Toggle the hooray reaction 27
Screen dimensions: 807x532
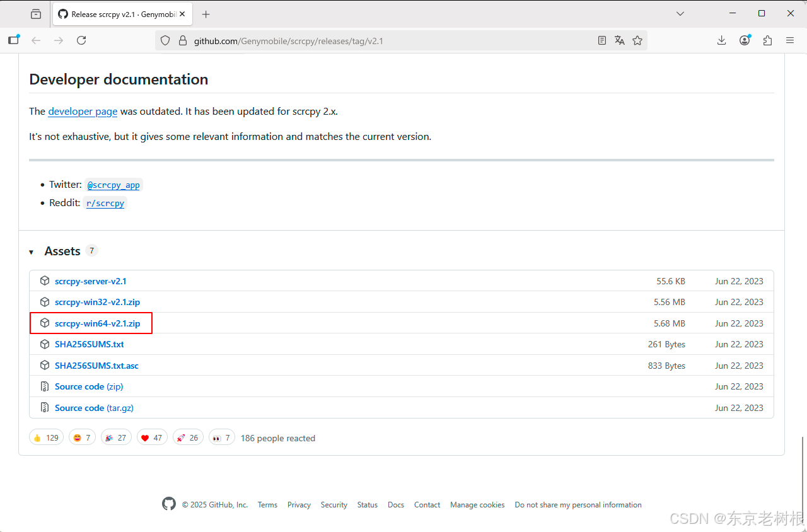pos(116,437)
